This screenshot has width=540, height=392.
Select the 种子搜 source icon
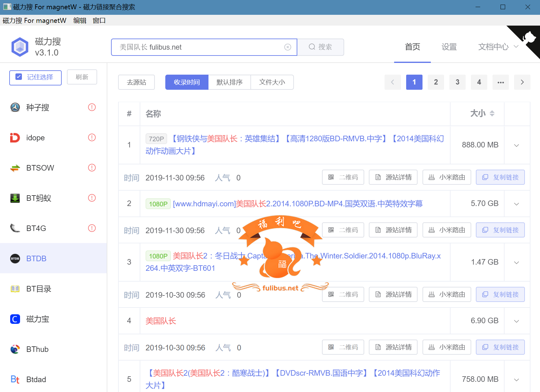pos(15,107)
